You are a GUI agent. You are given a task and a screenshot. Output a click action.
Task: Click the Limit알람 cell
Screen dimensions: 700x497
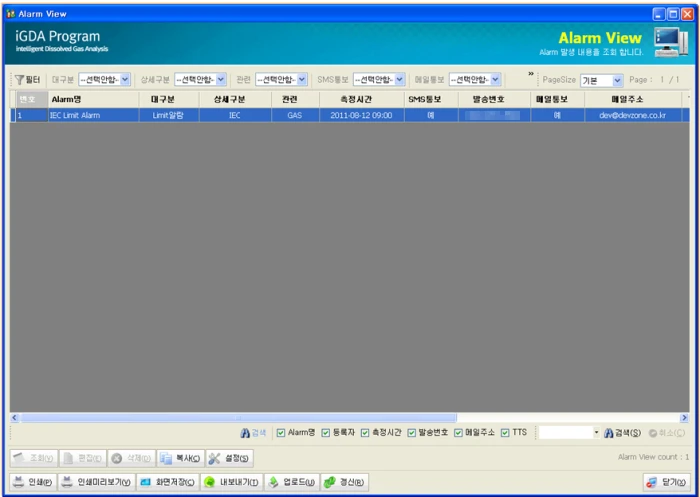tap(169, 115)
